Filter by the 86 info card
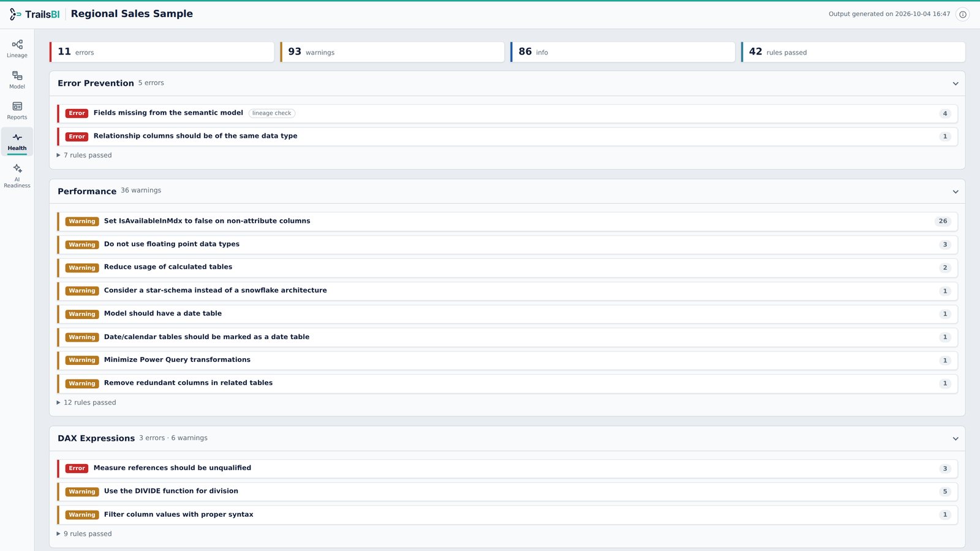 (622, 52)
